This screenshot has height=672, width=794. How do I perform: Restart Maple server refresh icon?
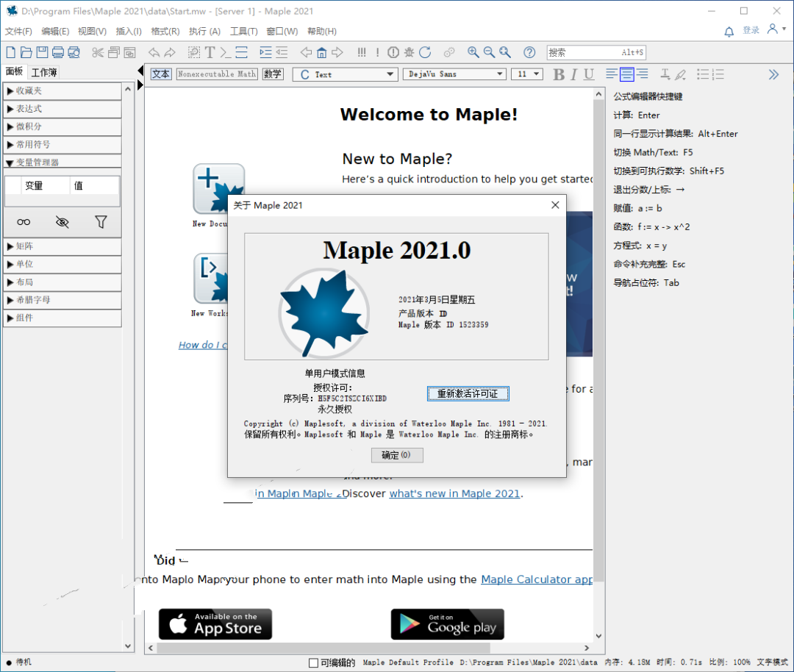pos(425,52)
